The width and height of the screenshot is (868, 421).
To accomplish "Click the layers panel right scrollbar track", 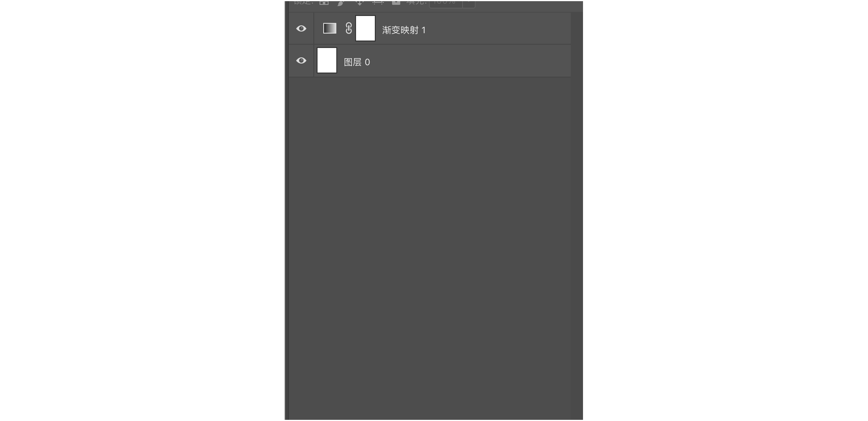I will 577,216.
